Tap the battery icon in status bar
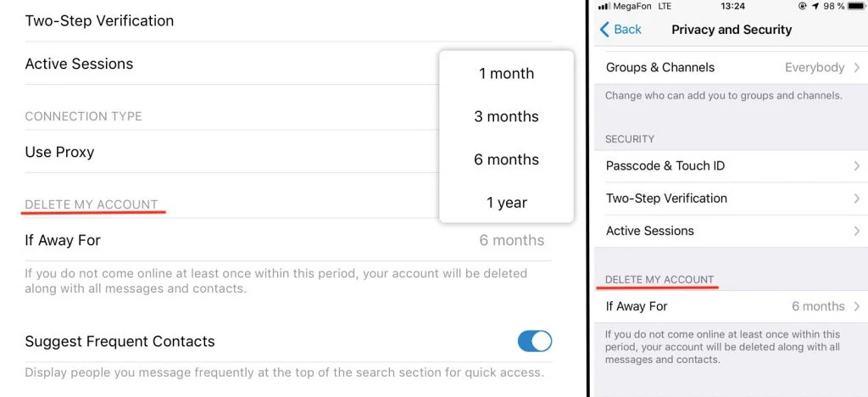Image resolution: width=868 pixels, height=397 pixels. [x=856, y=6]
